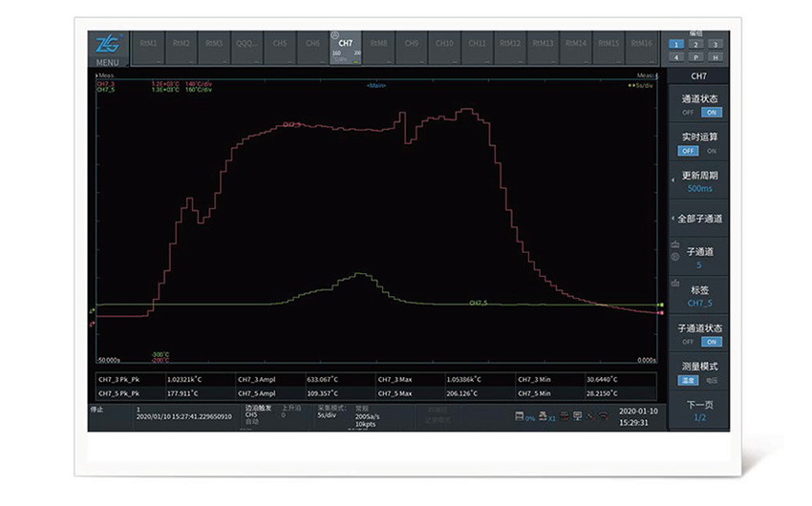Set 通道状态 to ON
This screenshot has height=506, width=812.
(712, 113)
